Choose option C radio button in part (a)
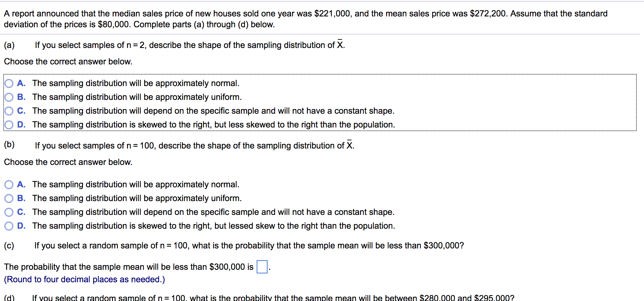Image resolution: width=644 pixels, height=301 pixels. 9,111
